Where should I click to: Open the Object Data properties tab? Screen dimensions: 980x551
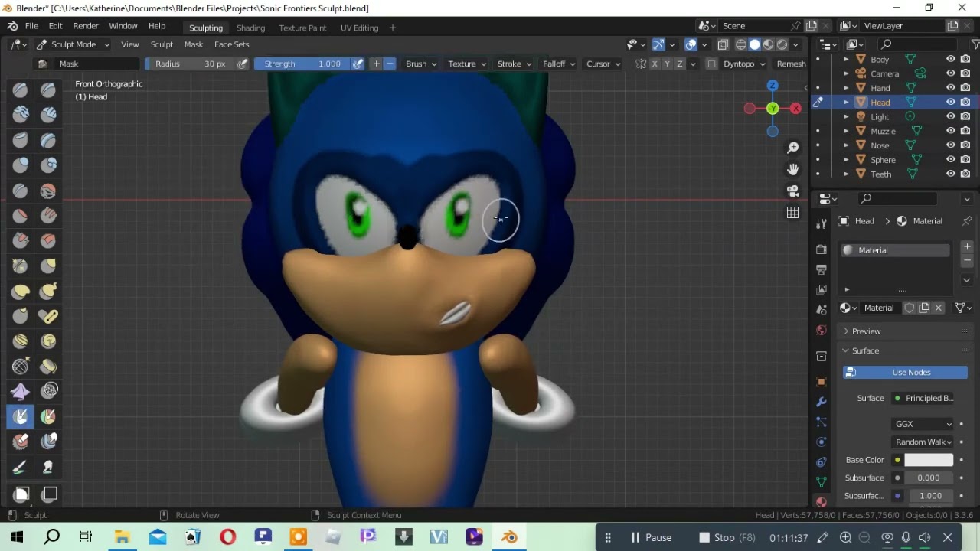point(822,482)
